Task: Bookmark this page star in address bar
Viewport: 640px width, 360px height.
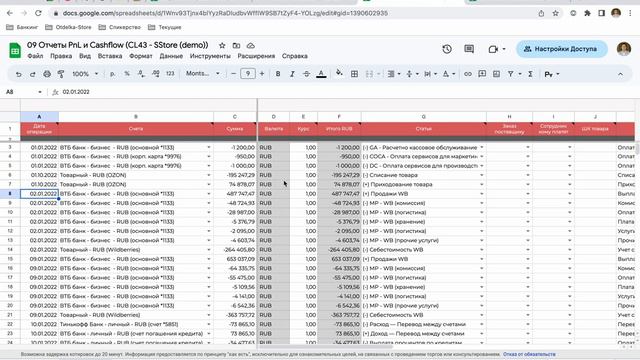Action: coord(556,13)
